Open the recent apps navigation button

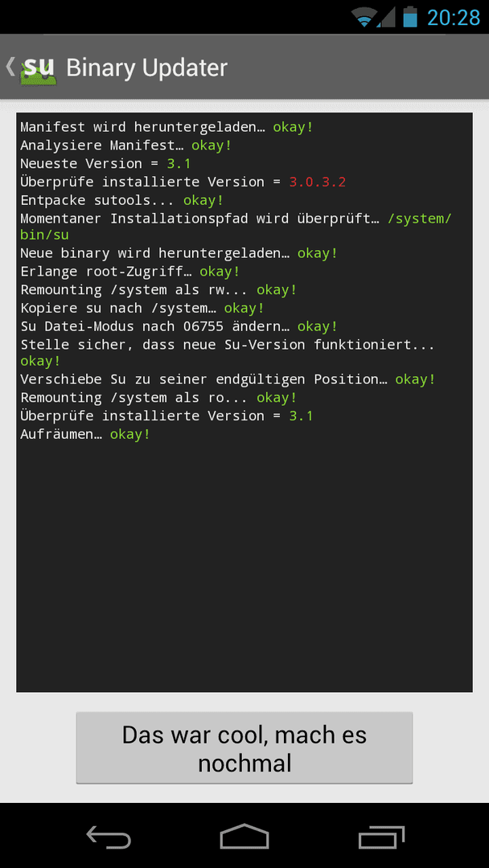pyautogui.click(x=381, y=837)
